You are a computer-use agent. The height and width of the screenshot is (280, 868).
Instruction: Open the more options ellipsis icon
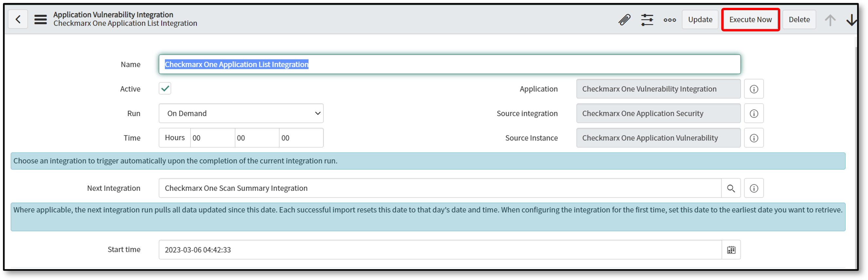tap(670, 20)
